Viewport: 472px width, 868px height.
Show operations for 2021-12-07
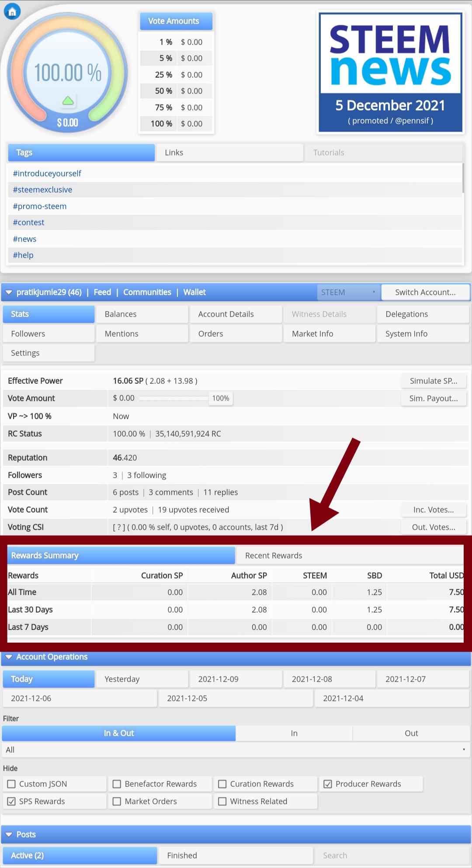coord(423,679)
